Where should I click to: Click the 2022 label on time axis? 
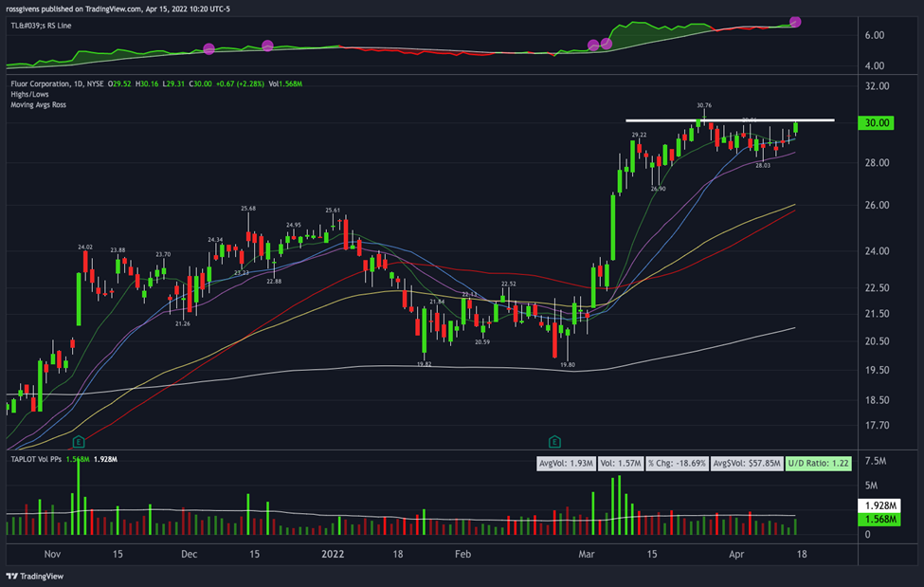pyautogui.click(x=333, y=554)
